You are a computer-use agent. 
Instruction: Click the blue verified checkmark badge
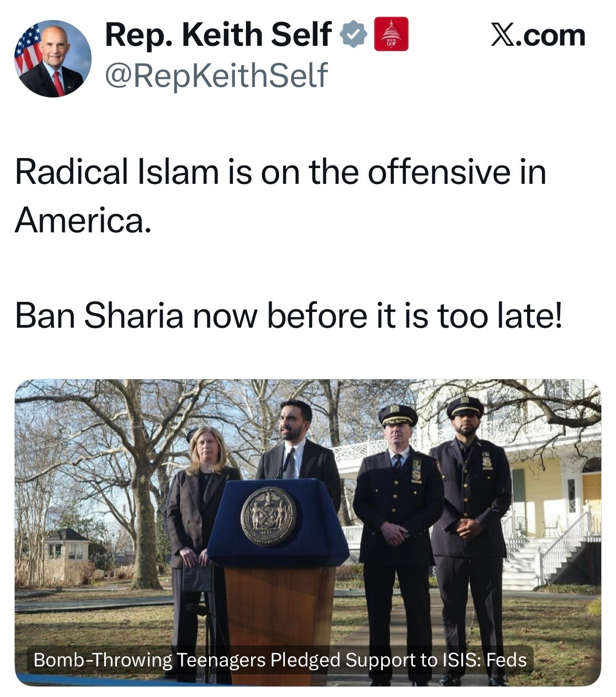[x=354, y=34]
